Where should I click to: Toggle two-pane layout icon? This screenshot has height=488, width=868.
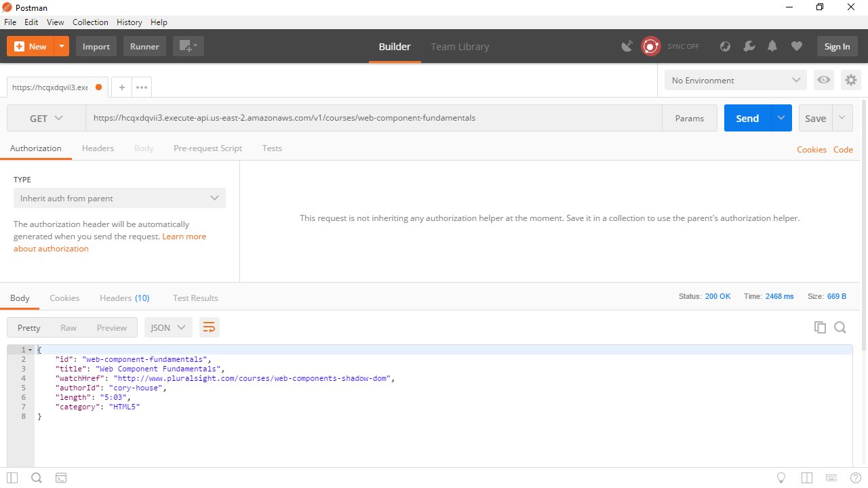pyautogui.click(x=807, y=478)
